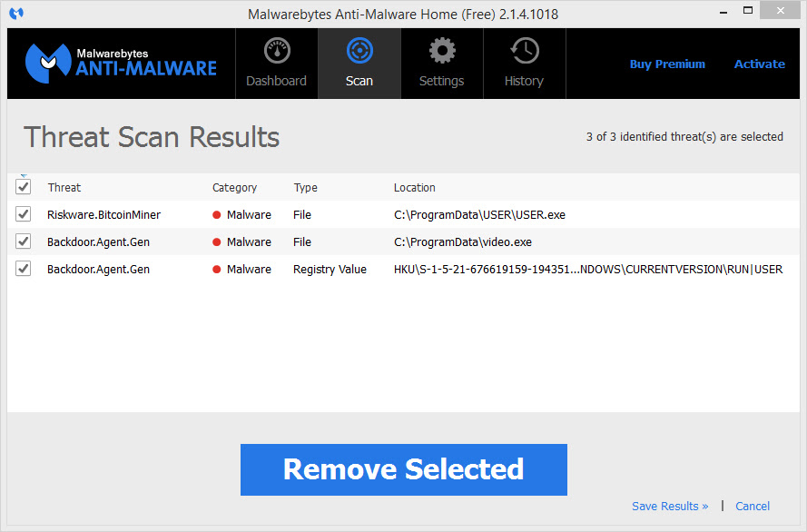
Task: Click Malware category in video.exe row
Action: [249, 242]
